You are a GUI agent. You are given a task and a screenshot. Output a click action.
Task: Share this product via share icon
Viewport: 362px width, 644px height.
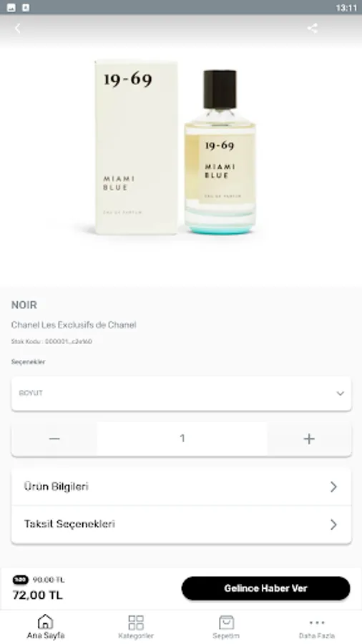(x=313, y=28)
